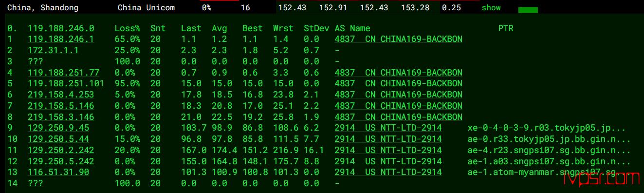Open hop 13 IP 116.51.31.90
644x193 pixels.
tap(59, 172)
